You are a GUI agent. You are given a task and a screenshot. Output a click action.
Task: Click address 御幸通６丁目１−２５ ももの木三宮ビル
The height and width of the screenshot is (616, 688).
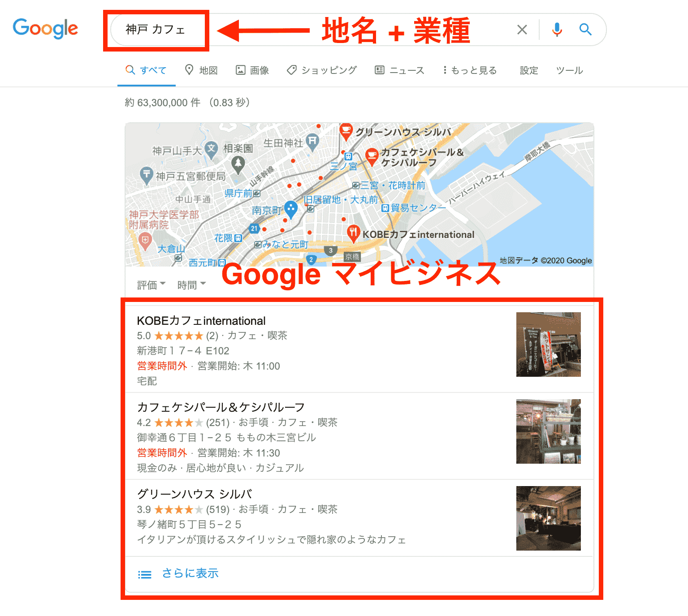point(226,438)
